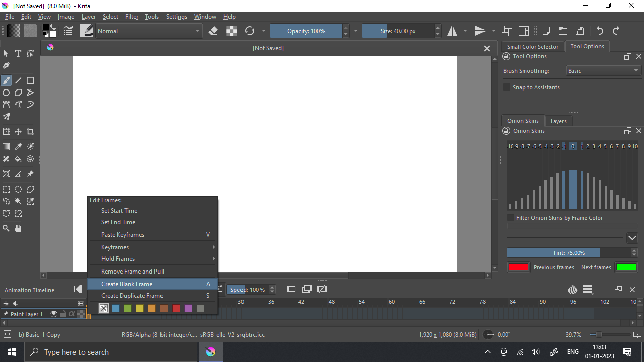Screen dimensions: 644x362
Task: Select the Elliptical Selection tool
Action: coord(18,189)
